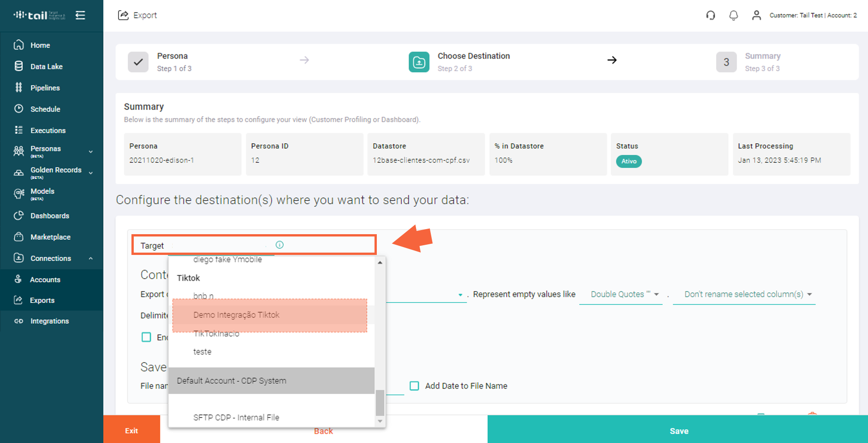Open support headset icon

tap(711, 15)
